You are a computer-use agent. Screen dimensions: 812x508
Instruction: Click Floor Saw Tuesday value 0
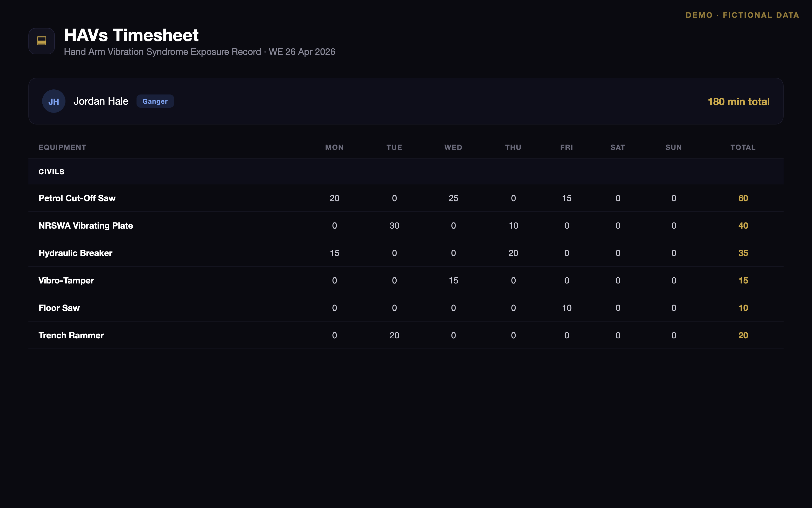tap(394, 308)
